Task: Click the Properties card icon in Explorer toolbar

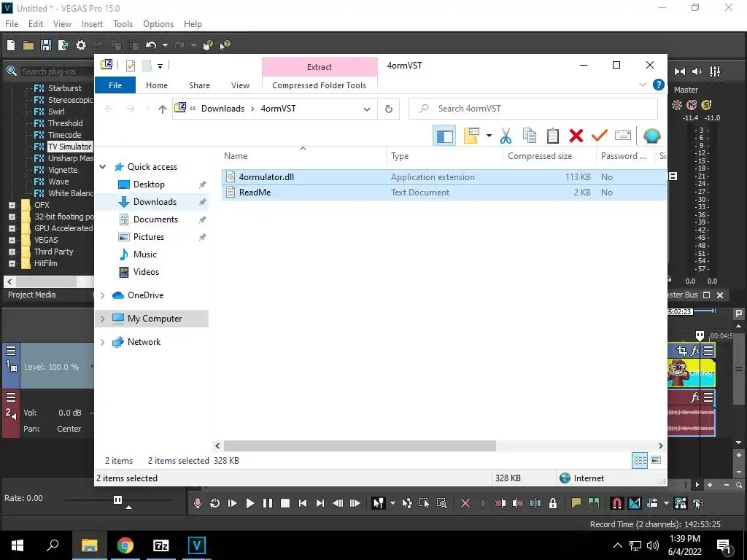Action: click(623, 136)
